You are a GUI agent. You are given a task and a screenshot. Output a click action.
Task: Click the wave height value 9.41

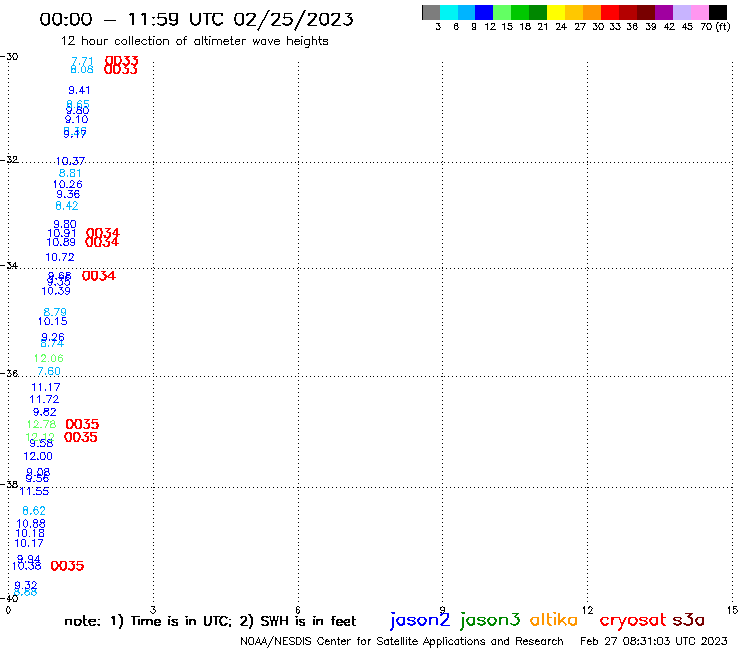click(79, 90)
